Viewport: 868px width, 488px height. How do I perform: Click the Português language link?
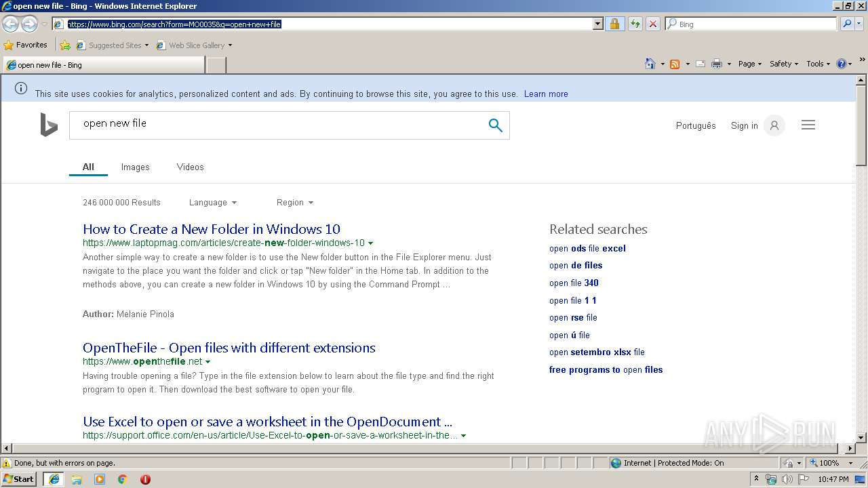[x=696, y=125]
